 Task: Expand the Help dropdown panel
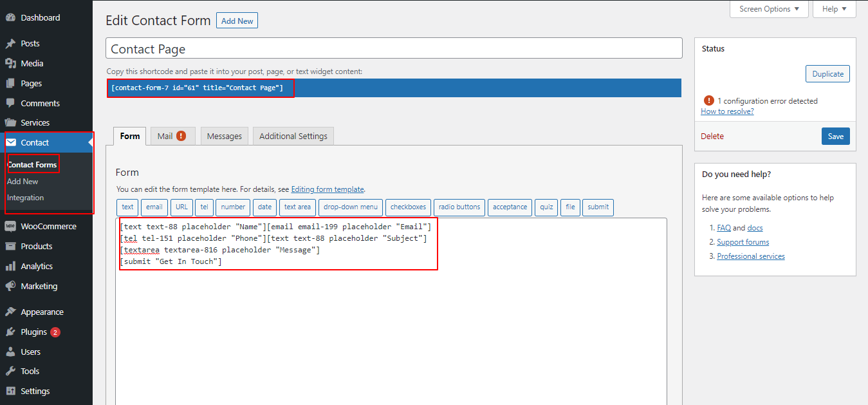(x=834, y=9)
